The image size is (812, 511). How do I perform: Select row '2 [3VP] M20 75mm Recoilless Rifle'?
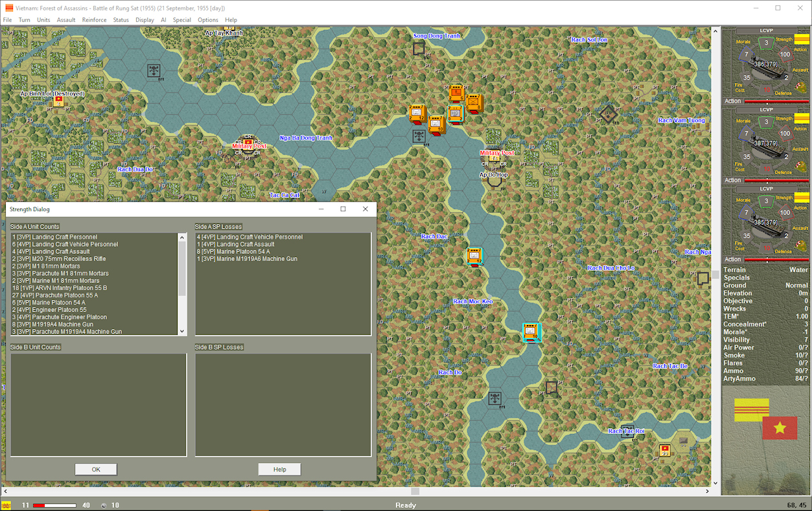pyautogui.click(x=94, y=259)
